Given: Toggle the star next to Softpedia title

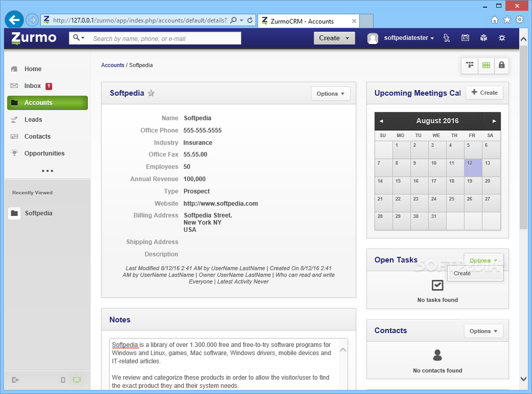Looking at the screenshot, I should [151, 93].
